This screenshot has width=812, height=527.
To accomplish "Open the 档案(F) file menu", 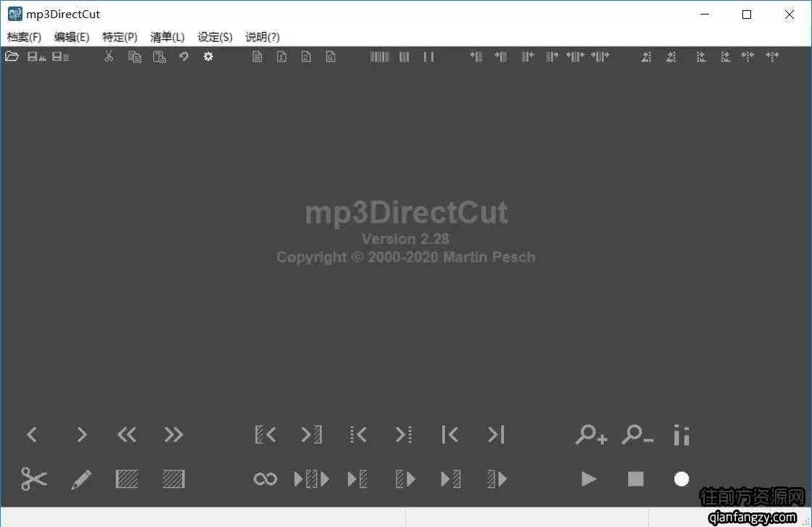I will pos(24,37).
